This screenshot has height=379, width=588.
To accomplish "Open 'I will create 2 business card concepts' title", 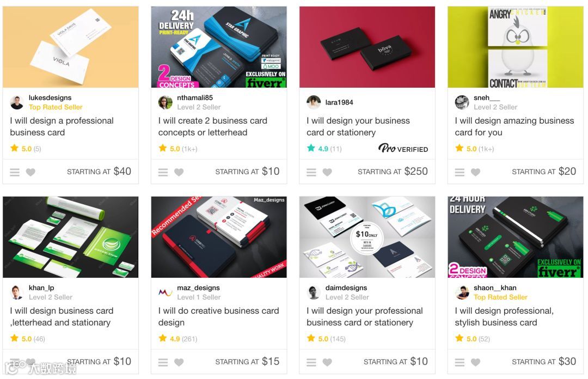I will pos(213,126).
